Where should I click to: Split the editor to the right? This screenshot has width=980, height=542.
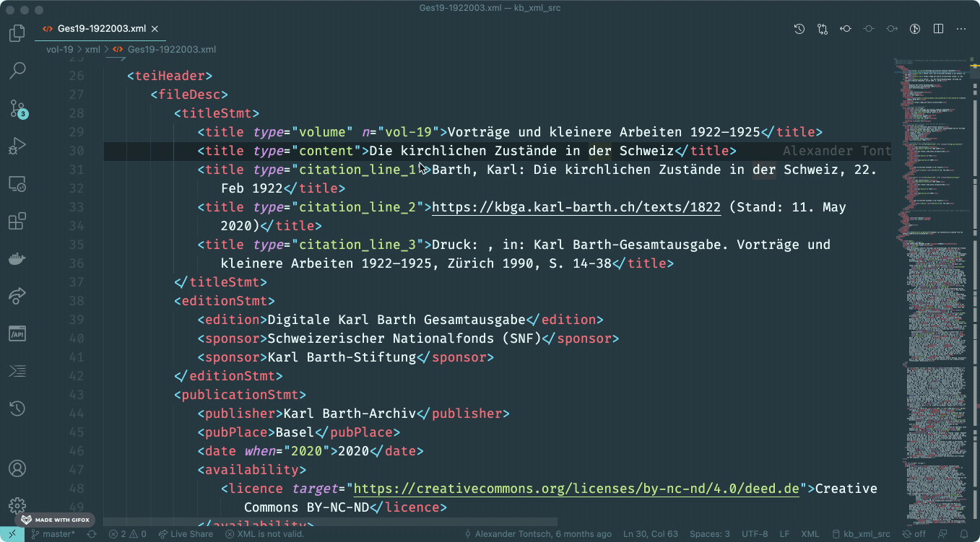pyautogui.click(x=938, y=29)
